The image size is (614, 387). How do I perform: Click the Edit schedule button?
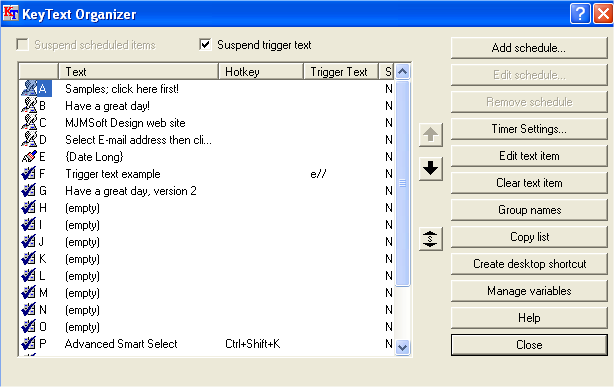(x=529, y=75)
